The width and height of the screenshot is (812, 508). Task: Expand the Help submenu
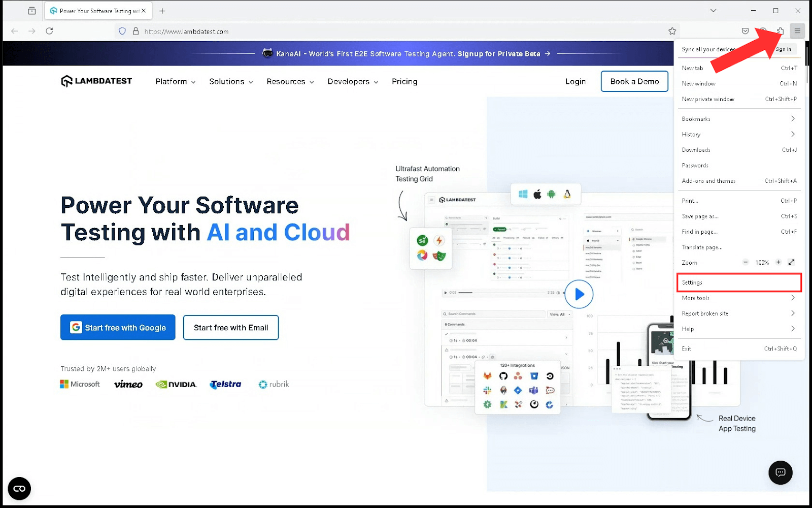coord(738,329)
